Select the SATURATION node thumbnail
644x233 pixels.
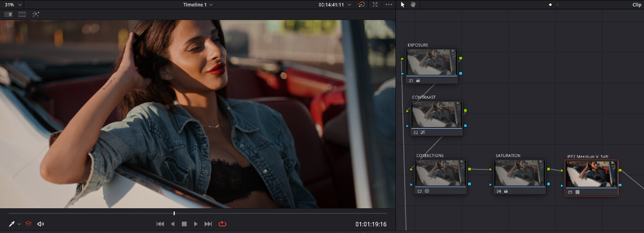point(520,173)
